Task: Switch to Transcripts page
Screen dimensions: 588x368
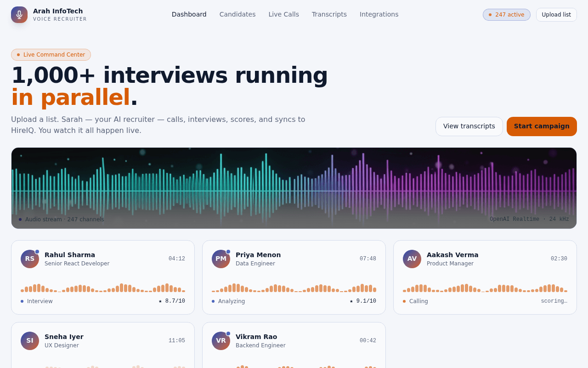Action: click(x=329, y=14)
